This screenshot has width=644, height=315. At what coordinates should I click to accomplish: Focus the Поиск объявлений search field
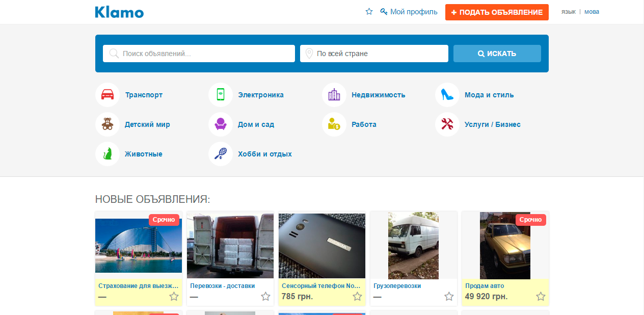click(204, 54)
